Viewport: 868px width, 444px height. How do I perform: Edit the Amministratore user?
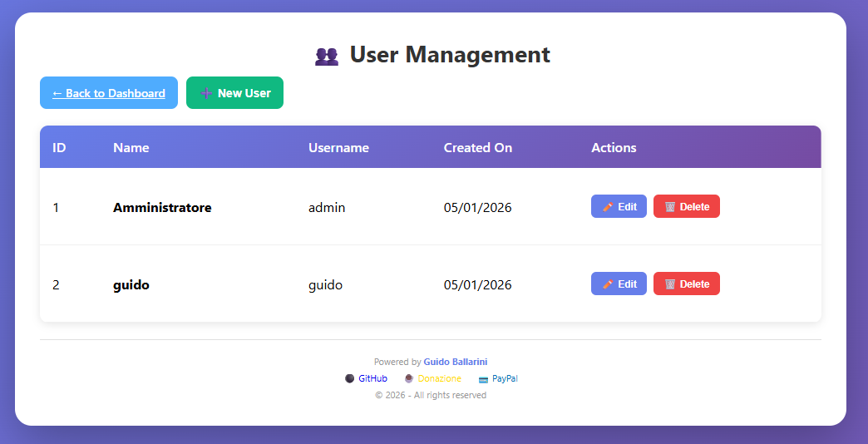point(619,206)
